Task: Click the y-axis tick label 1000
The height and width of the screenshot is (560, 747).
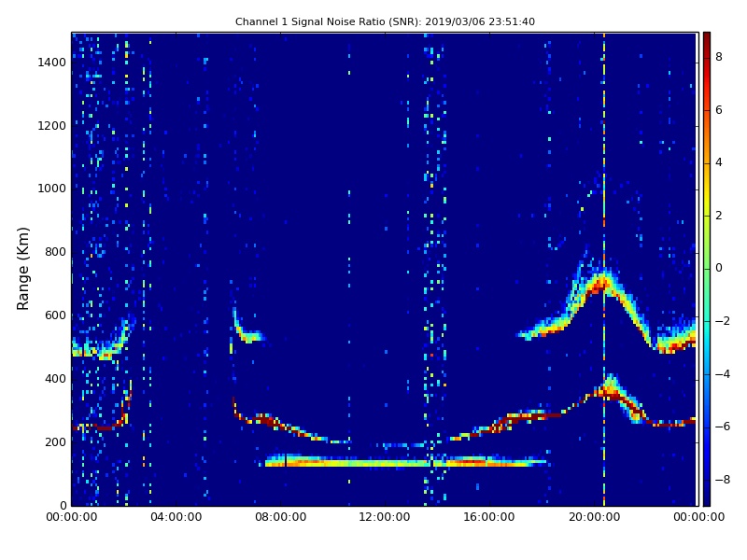Action: tap(52, 189)
